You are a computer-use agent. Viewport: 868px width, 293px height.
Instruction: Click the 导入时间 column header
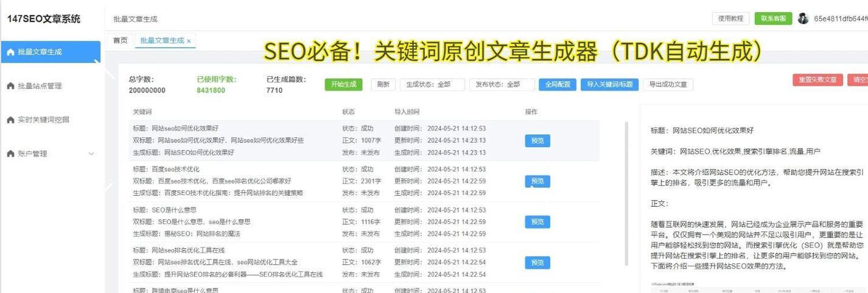407,112
